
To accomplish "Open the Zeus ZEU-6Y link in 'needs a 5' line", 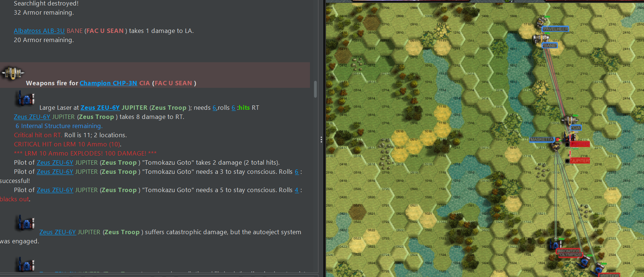I will tap(55, 190).
